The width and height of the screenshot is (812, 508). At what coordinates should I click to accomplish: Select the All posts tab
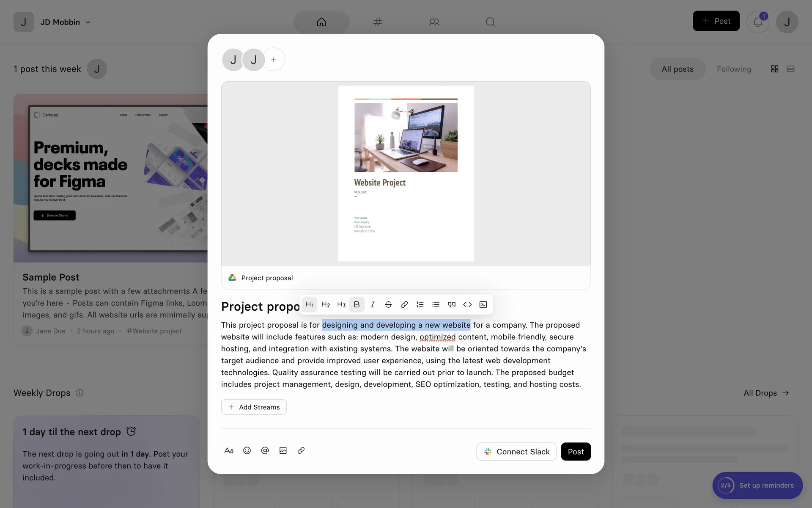click(x=678, y=69)
